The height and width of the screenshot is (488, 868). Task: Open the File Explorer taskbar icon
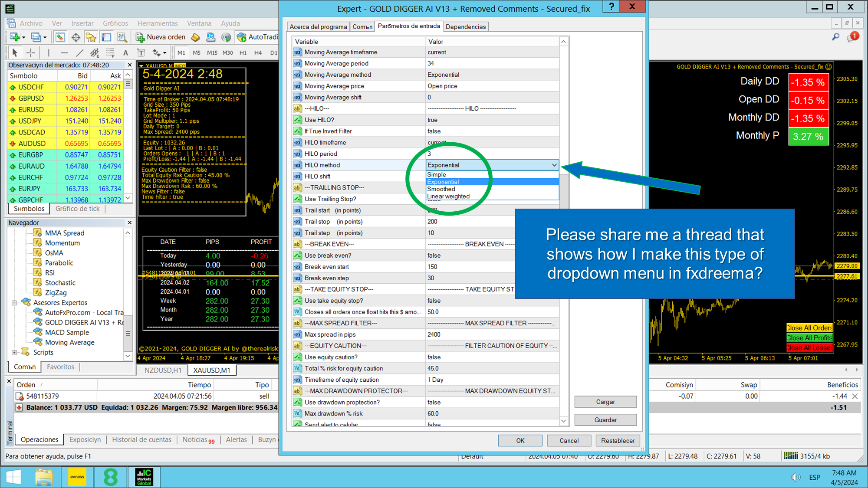tap(44, 477)
